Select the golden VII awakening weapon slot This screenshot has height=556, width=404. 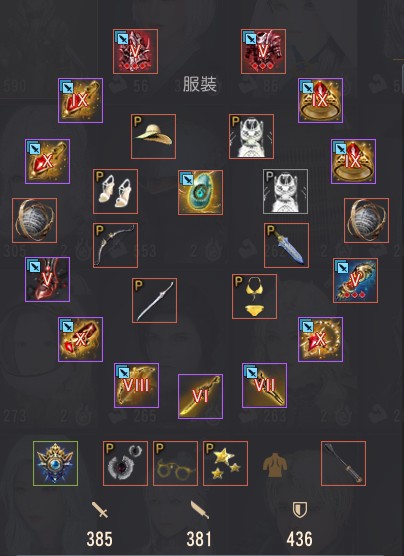[x=265, y=385]
